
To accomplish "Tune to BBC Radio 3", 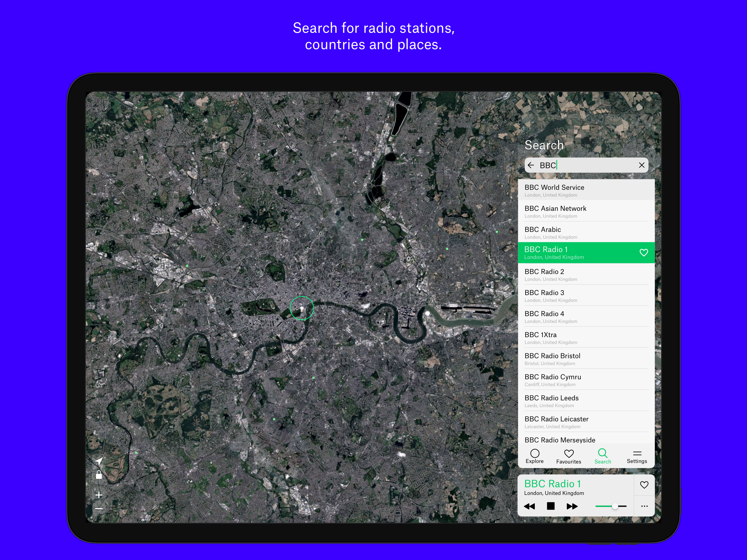I will click(x=586, y=295).
